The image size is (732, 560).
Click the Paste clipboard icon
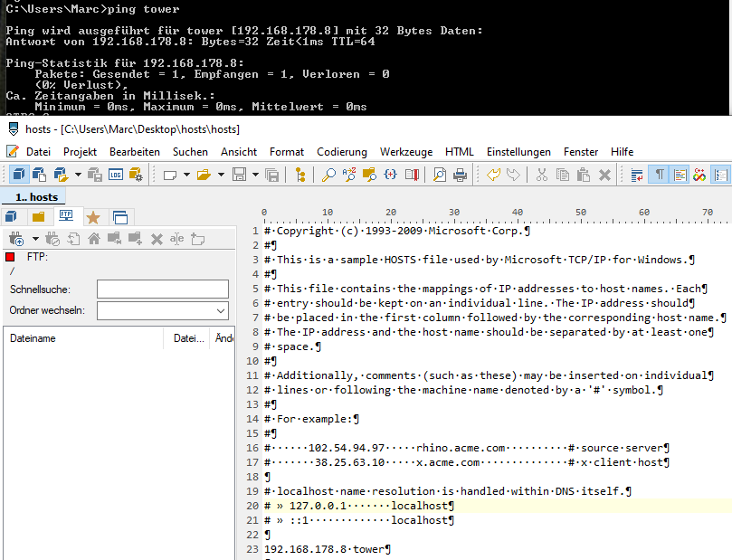pyautogui.click(x=583, y=175)
